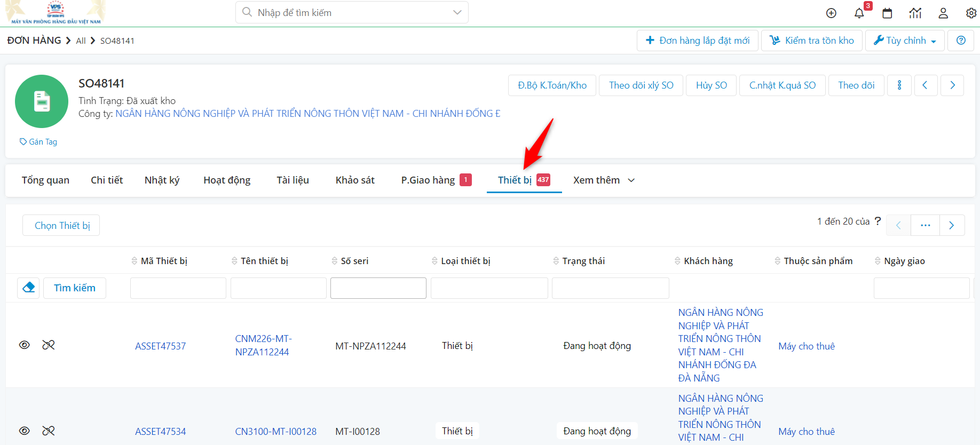
Task: Click the All breadcrumb link
Action: tap(81, 41)
